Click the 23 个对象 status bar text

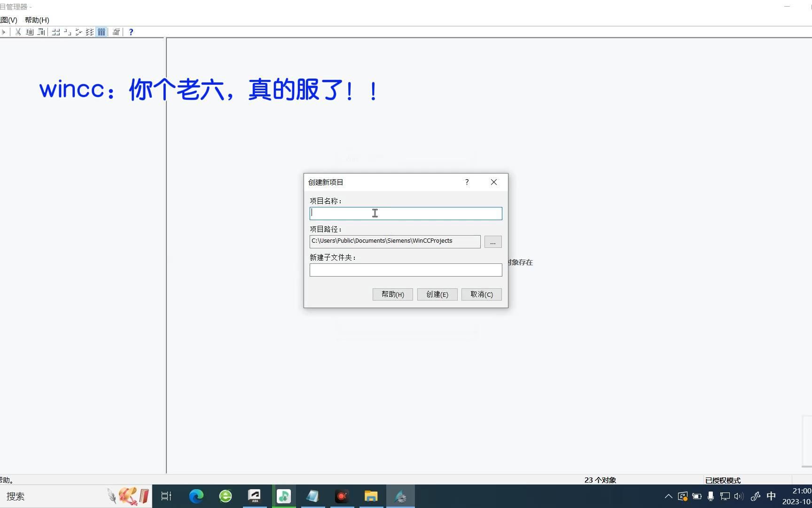point(600,480)
